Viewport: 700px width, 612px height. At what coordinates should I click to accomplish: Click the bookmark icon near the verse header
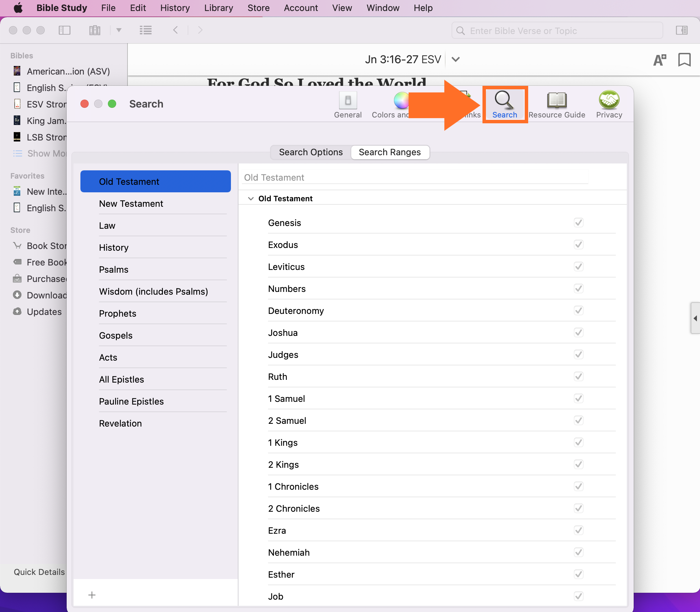tap(684, 60)
